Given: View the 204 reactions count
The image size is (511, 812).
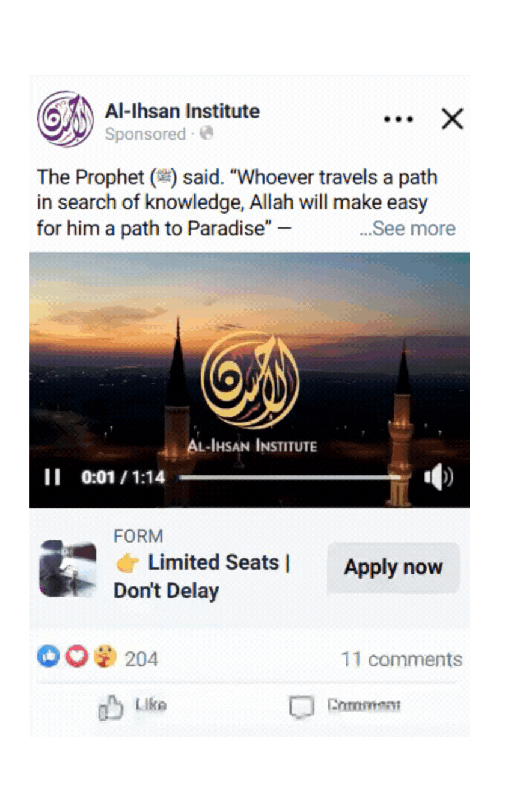Looking at the screenshot, I should coord(141,659).
